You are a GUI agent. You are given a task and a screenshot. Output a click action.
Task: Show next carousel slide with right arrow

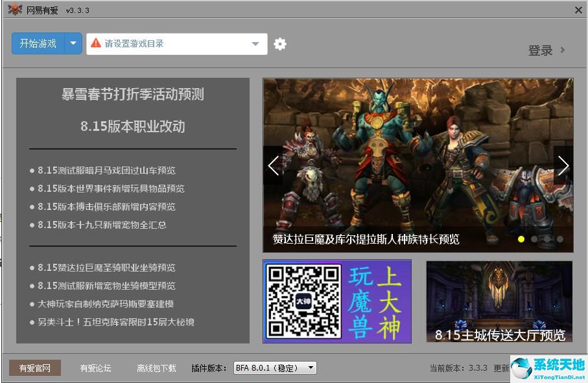[x=563, y=165]
